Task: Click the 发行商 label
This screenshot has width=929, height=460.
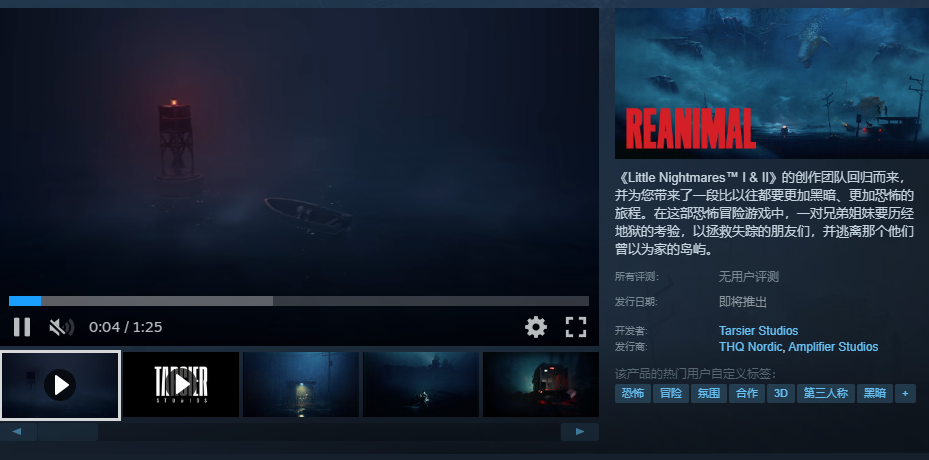Action: click(632, 347)
